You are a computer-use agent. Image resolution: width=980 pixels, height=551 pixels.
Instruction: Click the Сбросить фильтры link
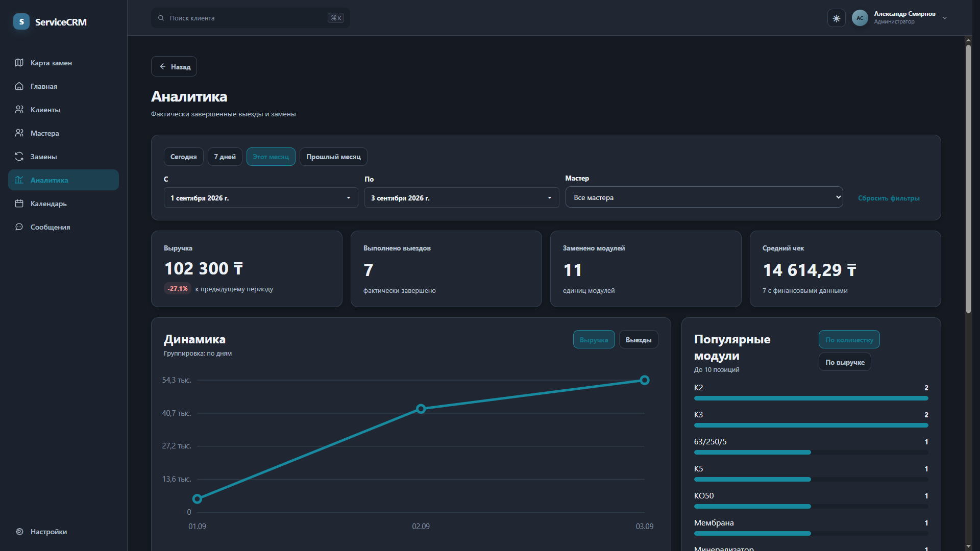point(889,198)
